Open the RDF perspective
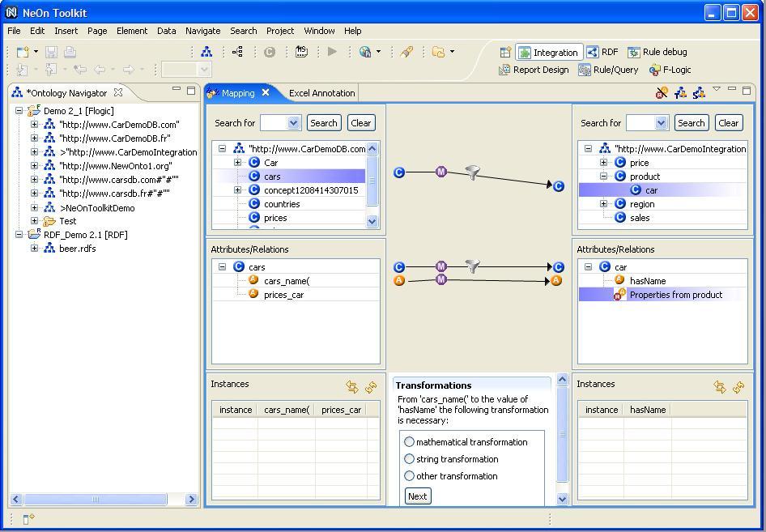The image size is (766, 532). [x=602, y=52]
